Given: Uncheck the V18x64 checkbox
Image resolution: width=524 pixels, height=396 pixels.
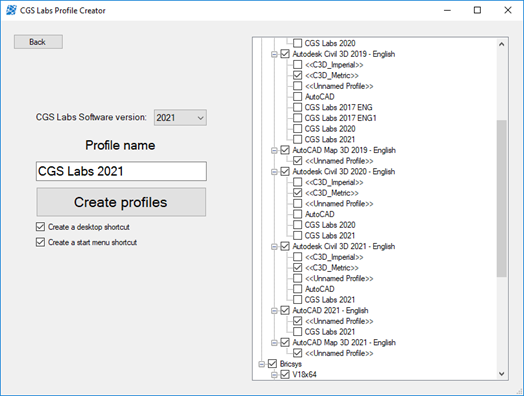Looking at the screenshot, I should pyautogui.click(x=285, y=375).
